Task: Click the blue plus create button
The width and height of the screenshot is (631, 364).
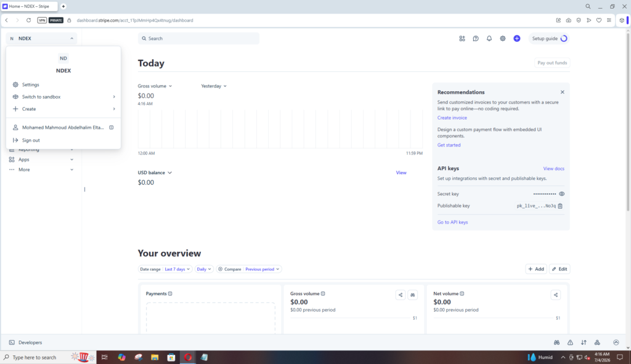Action: (x=517, y=39)
